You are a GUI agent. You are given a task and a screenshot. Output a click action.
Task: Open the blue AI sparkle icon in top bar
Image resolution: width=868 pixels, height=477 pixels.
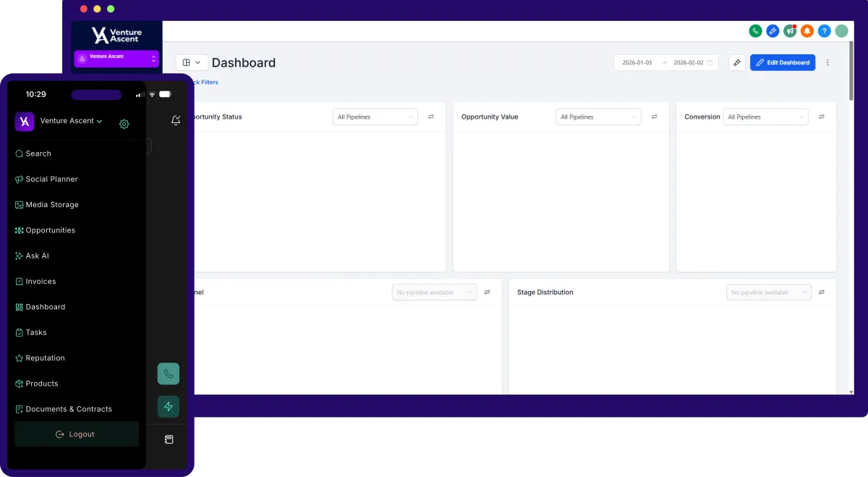pos(773,31)
